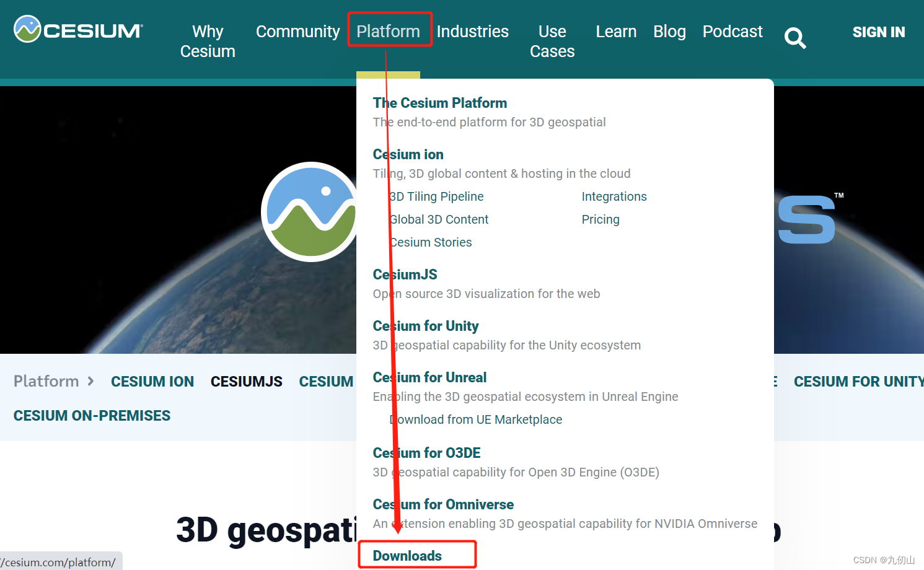
Task: Select CESIUM ON-PREMISES subnav tab
Action: coord(92,416)
